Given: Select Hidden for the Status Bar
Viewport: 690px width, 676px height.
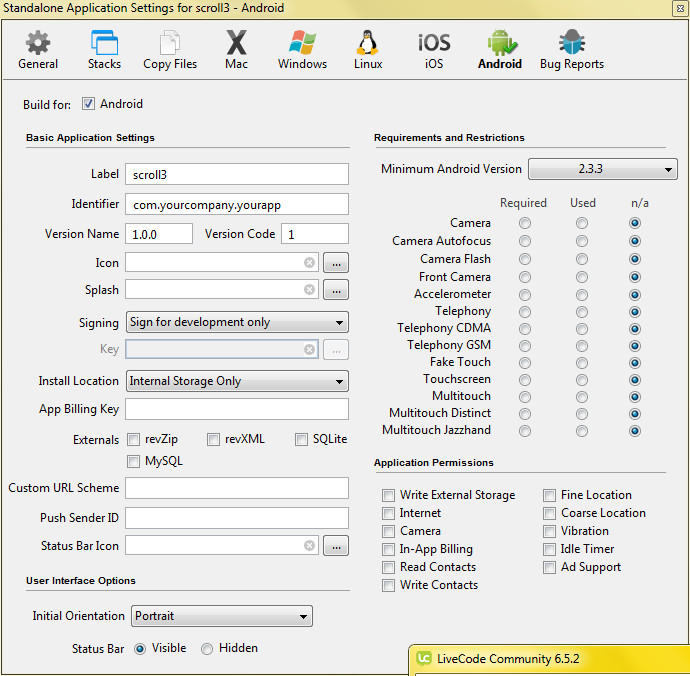Looking at the screenshot, I should pos(207,649).
